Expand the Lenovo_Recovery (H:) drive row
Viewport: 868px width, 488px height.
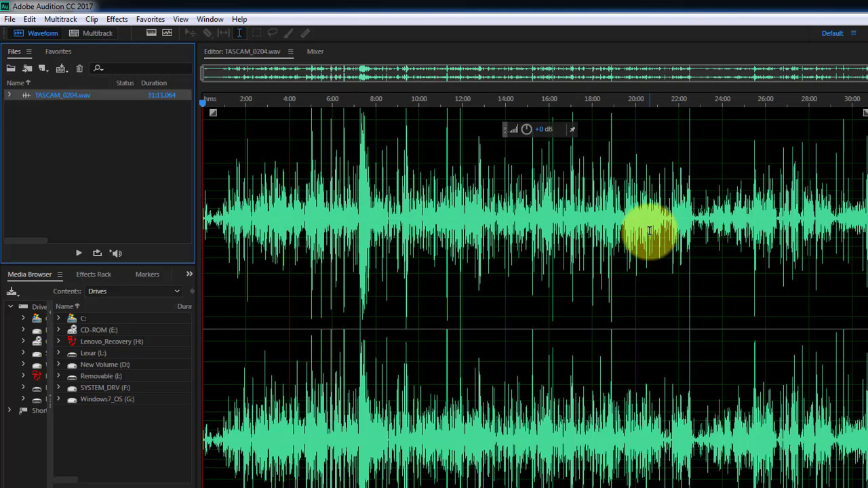(58, 341)
